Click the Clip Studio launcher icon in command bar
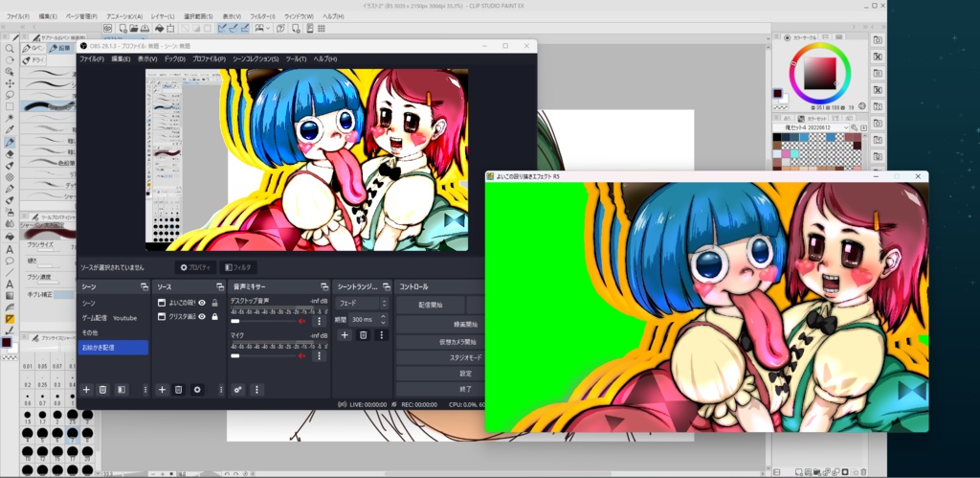 tap(107, 28)
